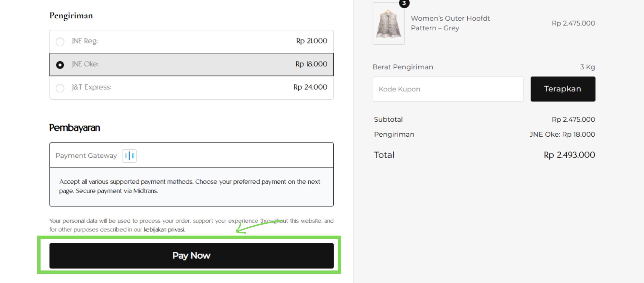Select the JNE Reg shipping radio button
Image resolution: width=644 pixels, height=283 pixels.
click(60, 42)
